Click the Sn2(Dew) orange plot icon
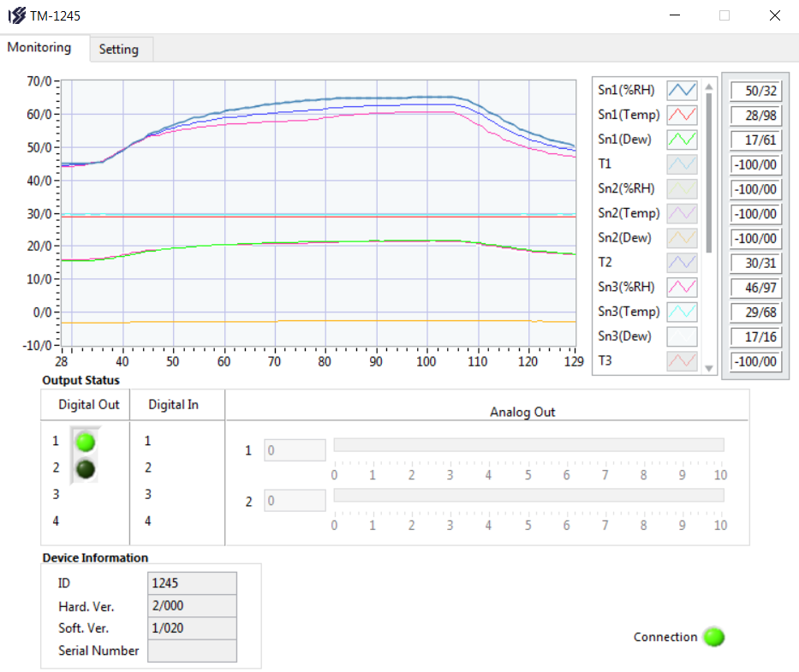 682,238
